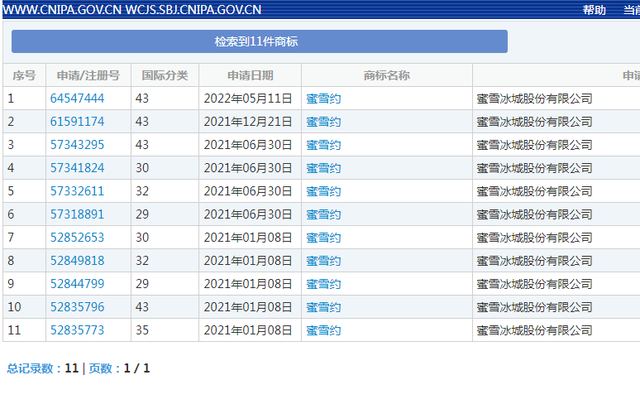This screenshot has width=640, height=404.
Task: Open registration number 52835773
Action: pos(77,330)
